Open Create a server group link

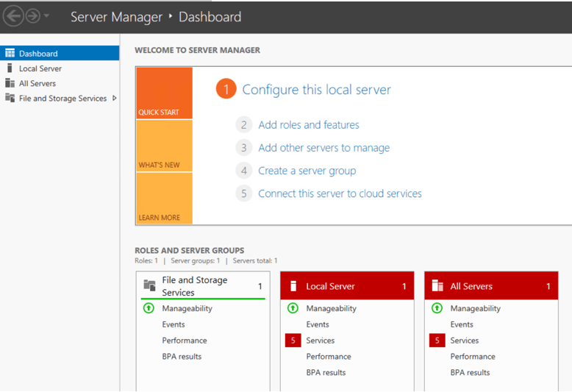(x=307, y=171)
